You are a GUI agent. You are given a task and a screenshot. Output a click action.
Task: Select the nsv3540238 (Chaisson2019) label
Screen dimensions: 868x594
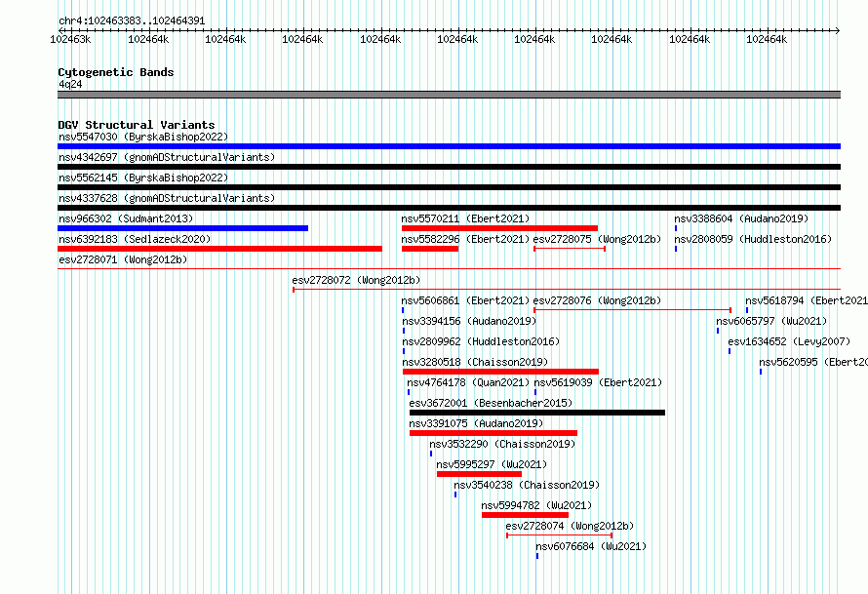click(527, 485)
